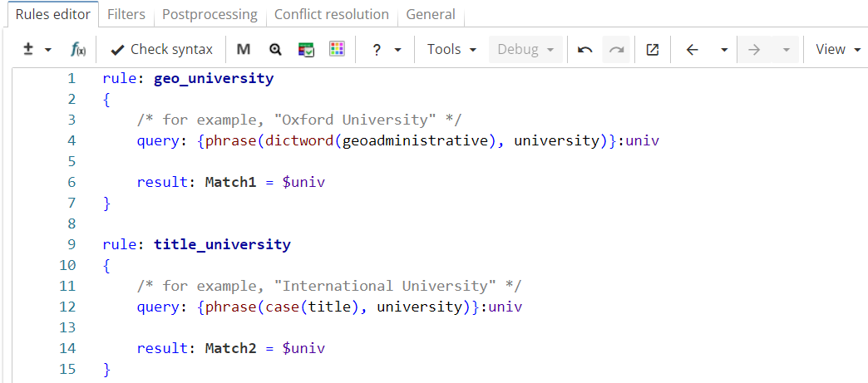Open the Postprocessing tab
Image resolution: width=868 pixels, height=383 pixels.
pos(210,14)
